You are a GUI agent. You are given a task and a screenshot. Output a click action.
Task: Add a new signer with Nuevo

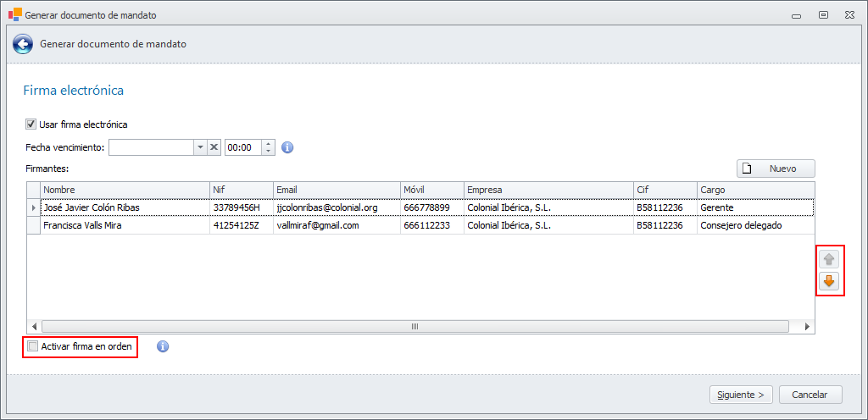coord(776,169)
